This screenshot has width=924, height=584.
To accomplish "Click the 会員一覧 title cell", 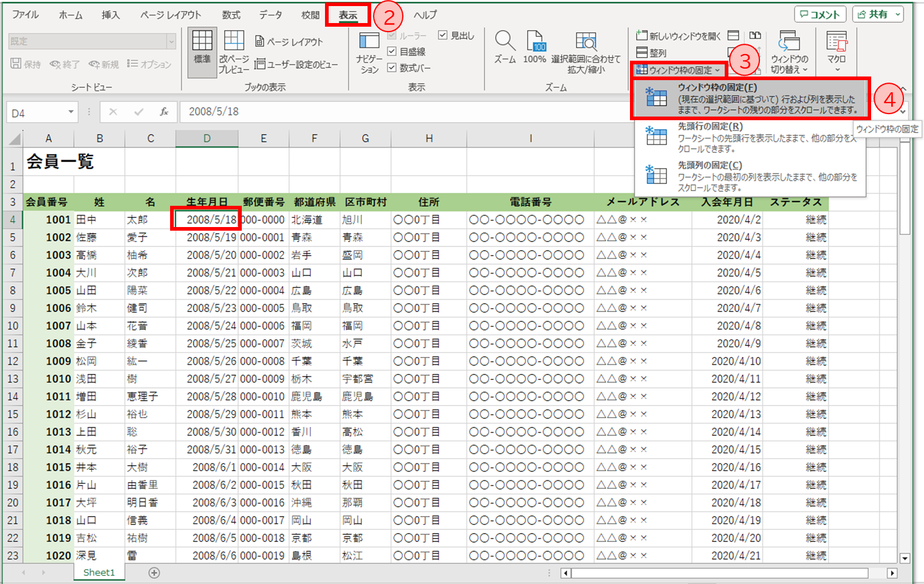I will pos(60,161).
